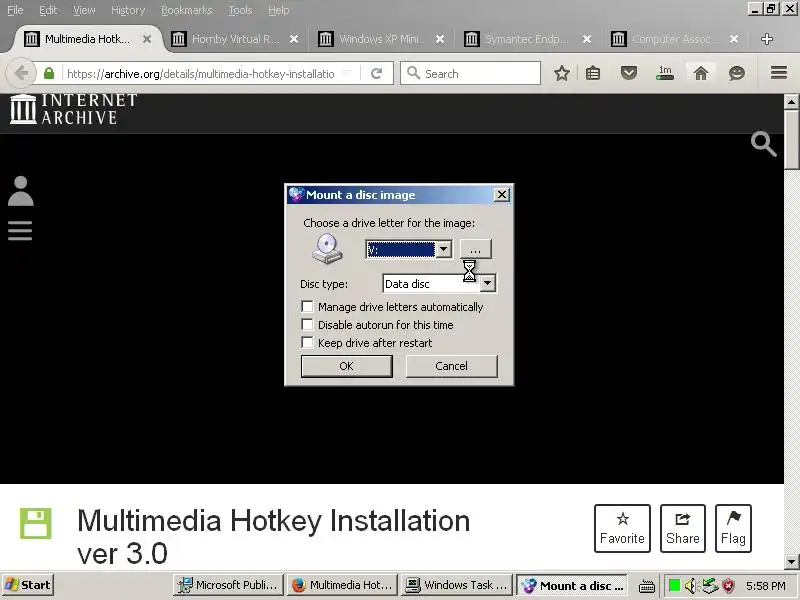
Task: Click the browser back arrow button
Action: coord(20,73)
